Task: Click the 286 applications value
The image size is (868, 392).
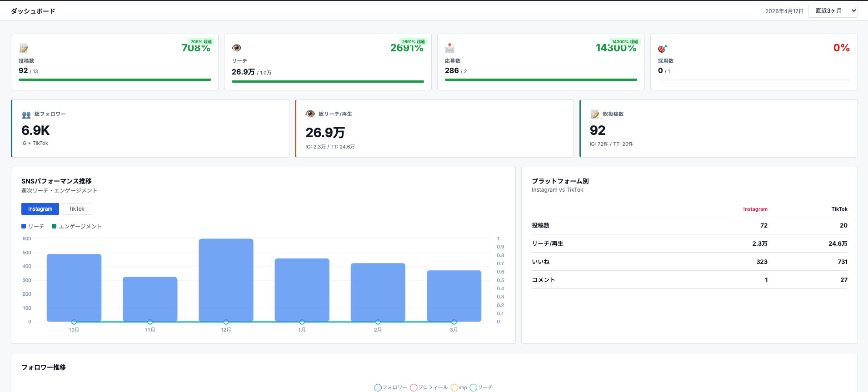Action: (x=452, y=70)
